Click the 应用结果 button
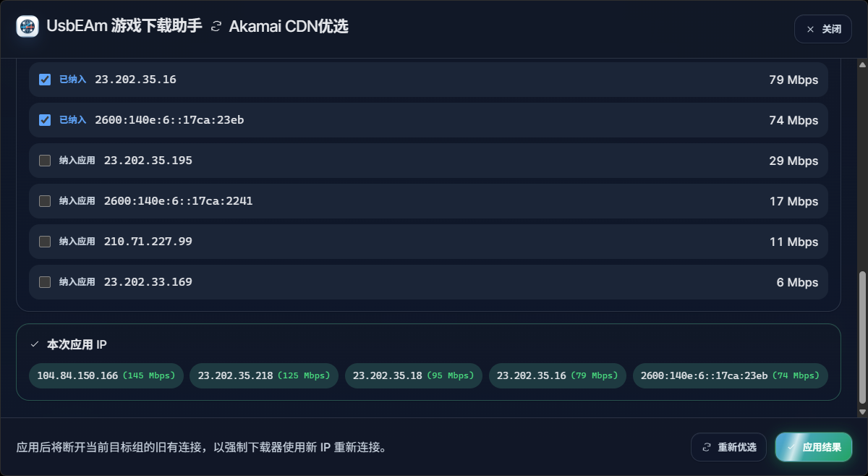 (813, 447)
